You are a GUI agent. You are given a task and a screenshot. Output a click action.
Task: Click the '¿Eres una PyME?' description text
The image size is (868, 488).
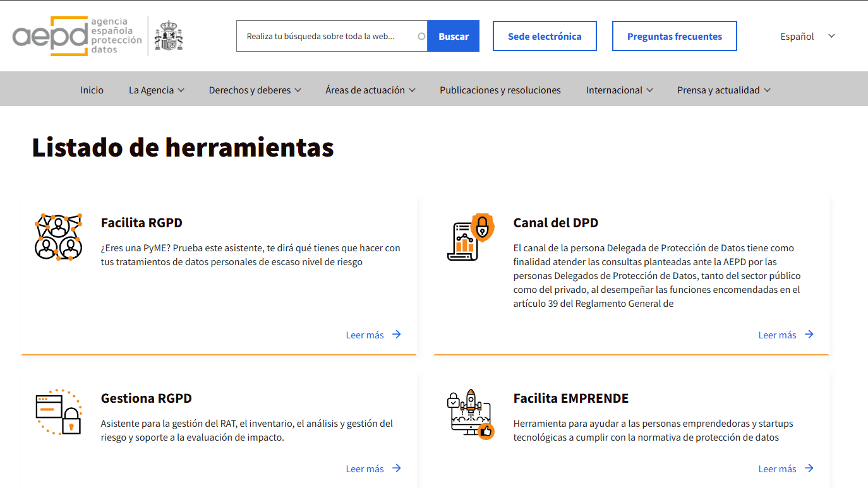[x=251, y=255]
